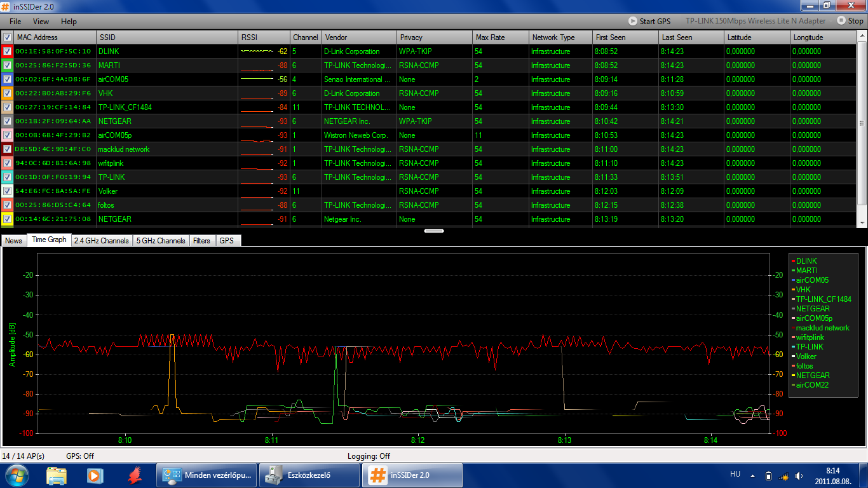The image size is (868, 488).
Task: Hide the wifitplink network via its checkbox
Action: click(7, 163)
